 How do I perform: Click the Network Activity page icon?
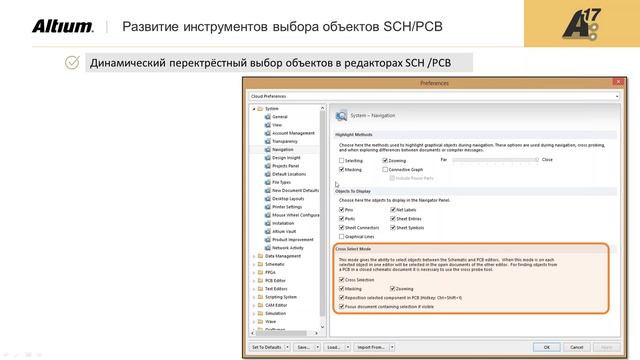click(268, 248)
